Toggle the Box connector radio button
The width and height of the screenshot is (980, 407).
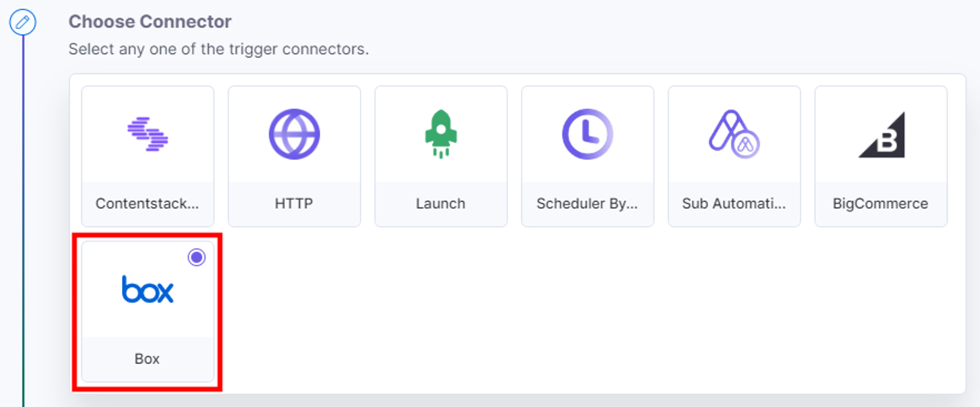tap(197, 258)
